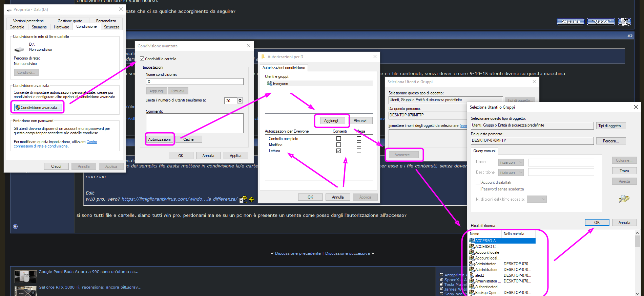Click the Condivisione avanzata... button

click(x=38, y=107)
